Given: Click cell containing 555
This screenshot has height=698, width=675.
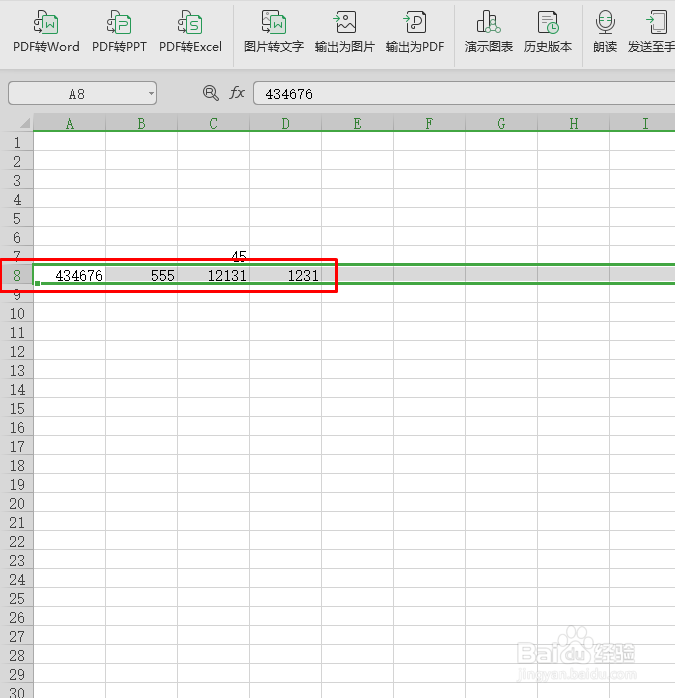Looking at the screenshot, I should (x=142, y=276).
